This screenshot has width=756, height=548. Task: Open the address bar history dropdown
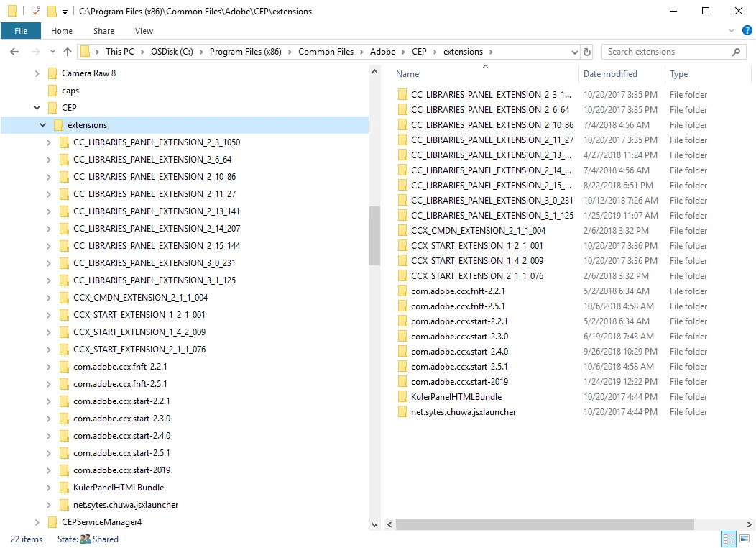tap(574, 52)
